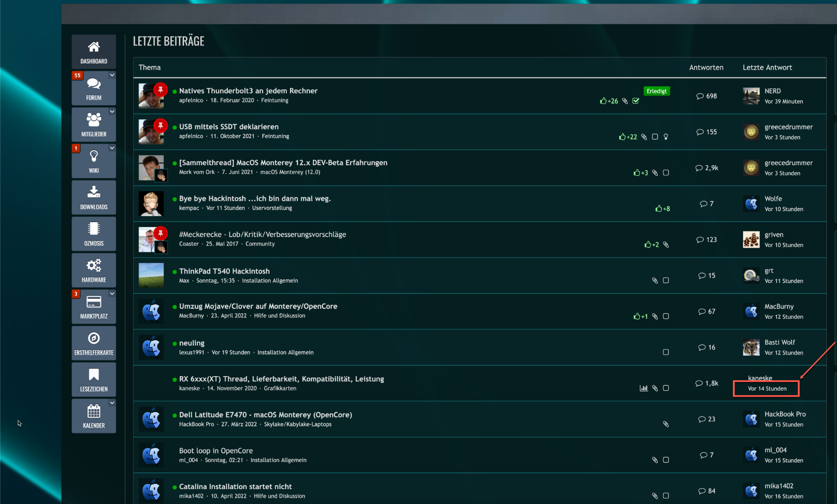This screenshot has height=504, width=837.
Task: Click the +26 likes thumbs-up on Thunderbolt3 thread
Action: (x=609, y=101)
